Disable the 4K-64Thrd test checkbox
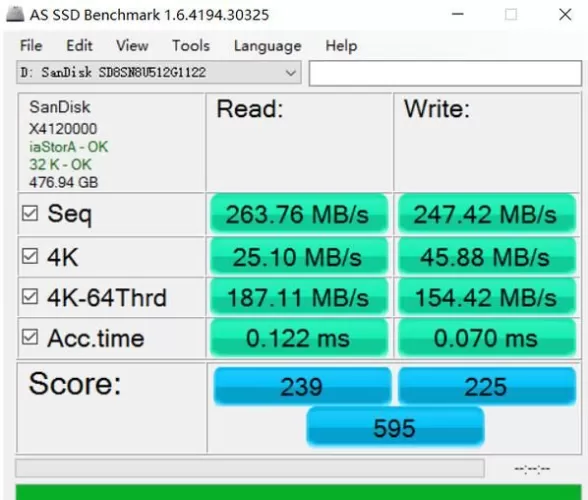Screen dimensions: 588x500 [30, 297]
